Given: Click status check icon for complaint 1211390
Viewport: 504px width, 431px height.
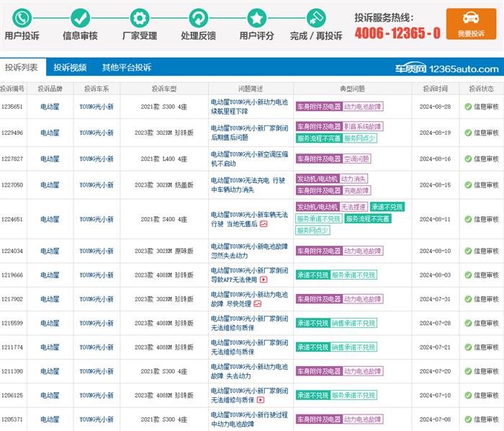Looking at the screenshot, I should click(x=468, y=371).
